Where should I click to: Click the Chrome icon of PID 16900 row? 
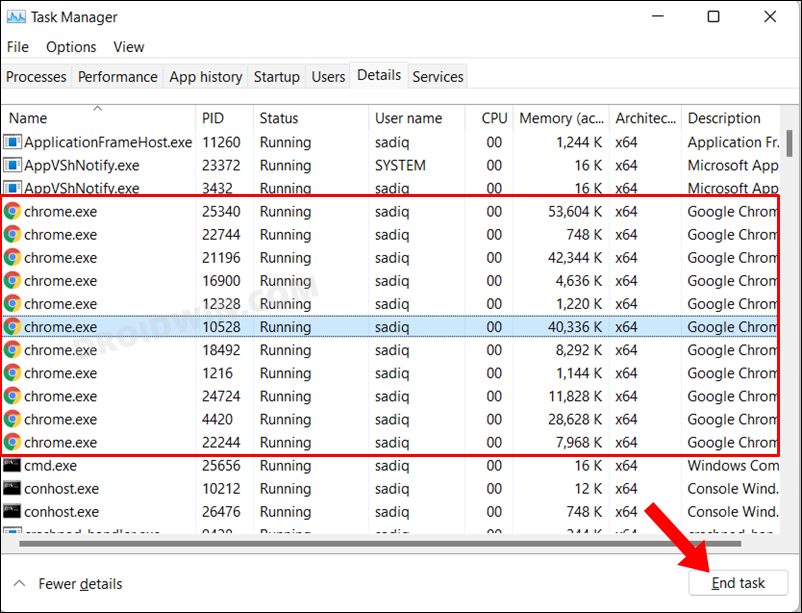click(12, 280)
